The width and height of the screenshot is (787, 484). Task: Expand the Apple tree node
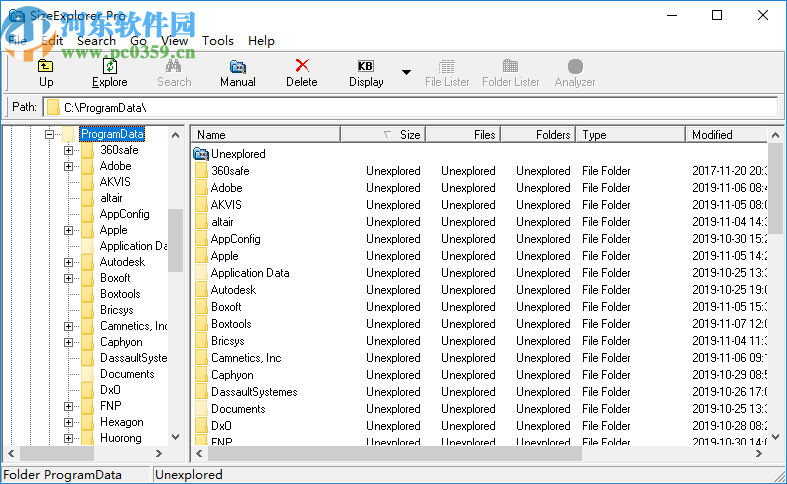[68, 230]
